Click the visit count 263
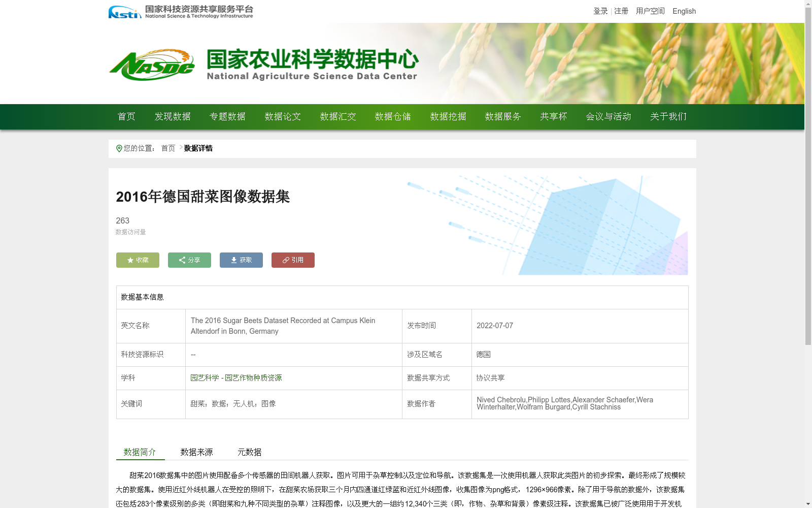 (122, 220)
